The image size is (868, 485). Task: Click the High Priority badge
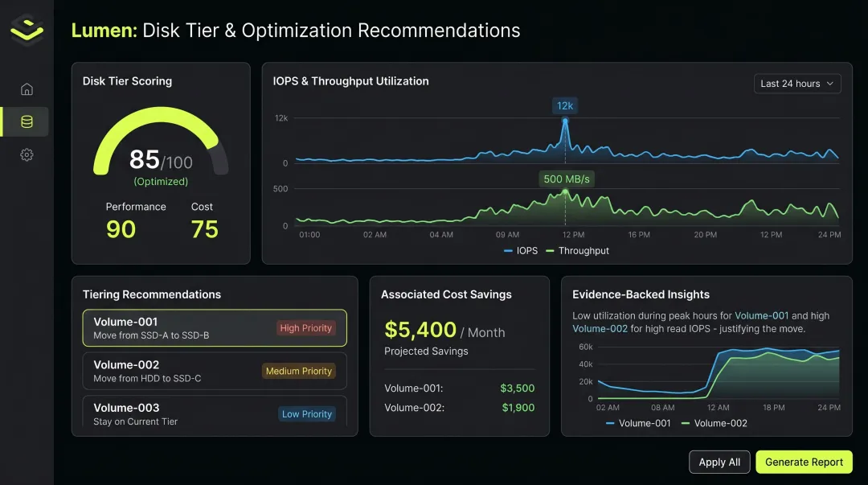305,328
